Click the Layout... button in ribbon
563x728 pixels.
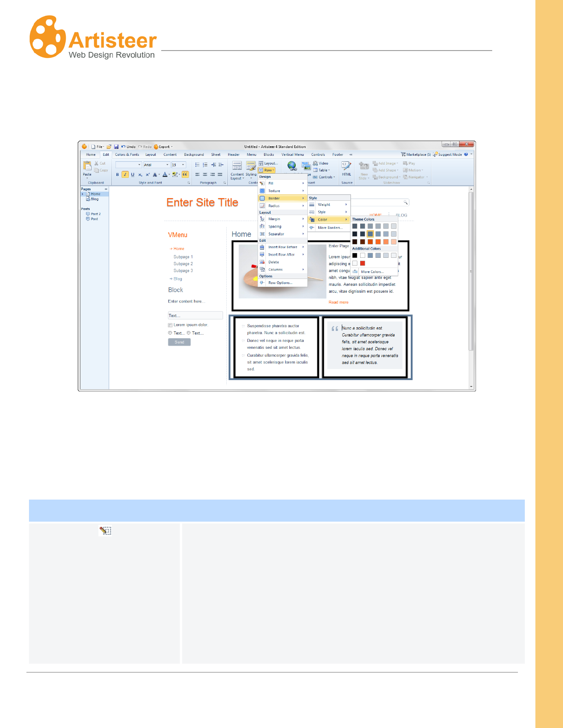268,163
